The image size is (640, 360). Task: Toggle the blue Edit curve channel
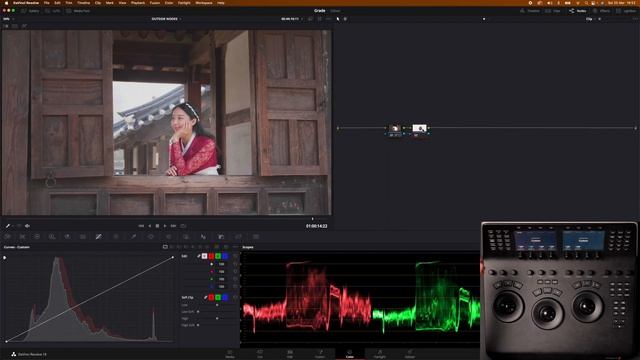coord(225,256)
